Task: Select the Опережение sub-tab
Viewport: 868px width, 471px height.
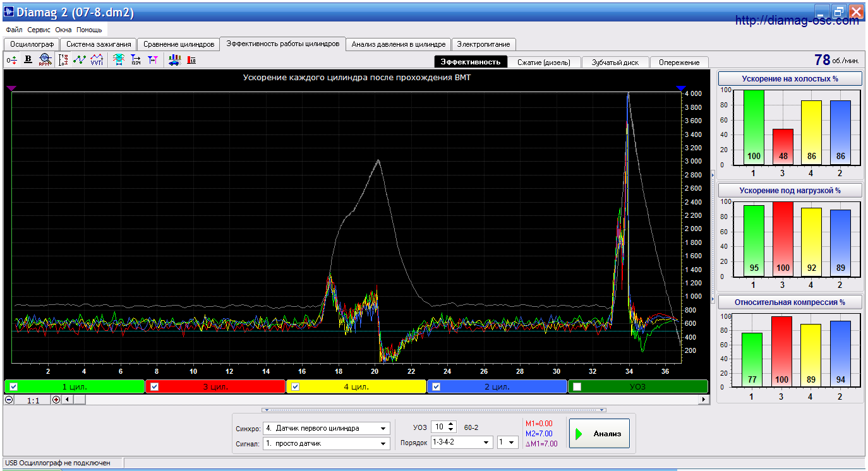Action: pyautogui.click(x=679, y=62)
